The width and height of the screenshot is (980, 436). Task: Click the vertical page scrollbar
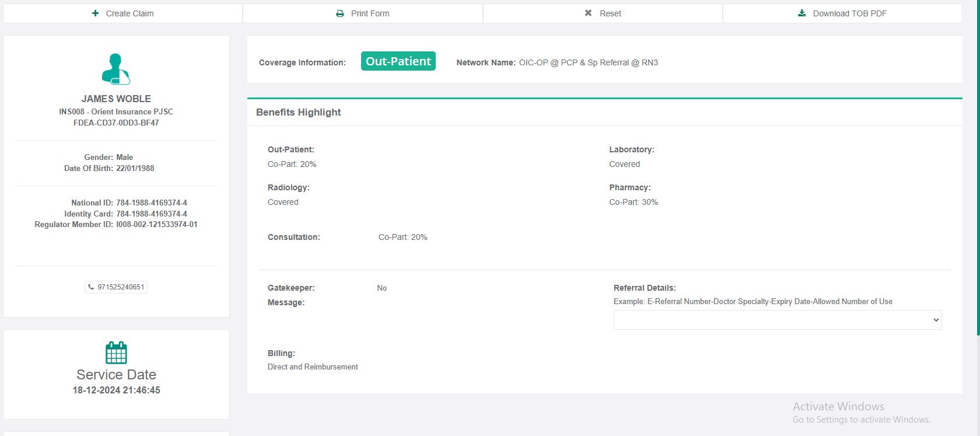[x=978, y=175]
